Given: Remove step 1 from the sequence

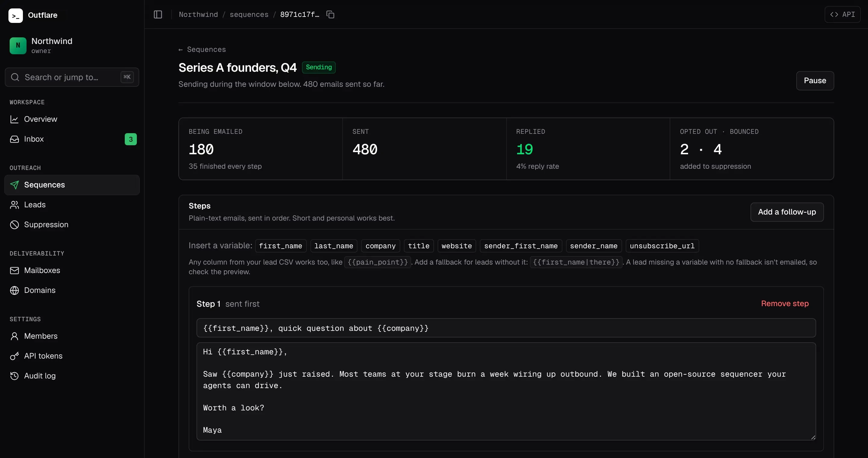Looking at the screenshot, I should [x=785, y=304].
